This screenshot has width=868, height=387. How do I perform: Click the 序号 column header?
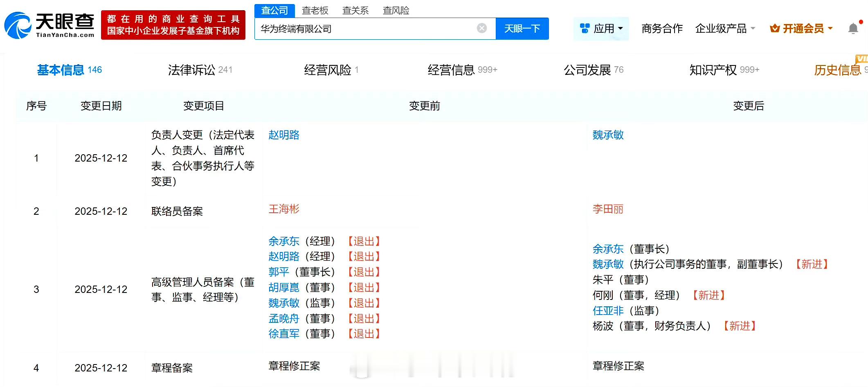pos(36,106)
